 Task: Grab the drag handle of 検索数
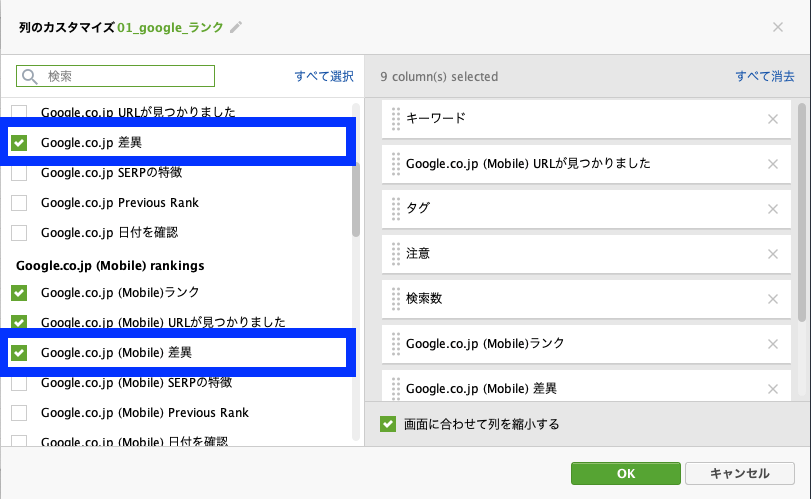point(396,299)
